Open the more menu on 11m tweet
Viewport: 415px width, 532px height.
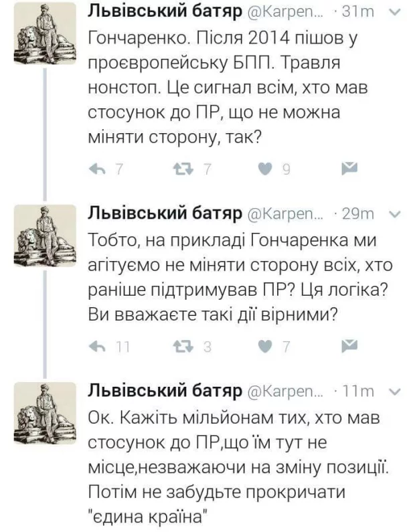click(394, 391)
